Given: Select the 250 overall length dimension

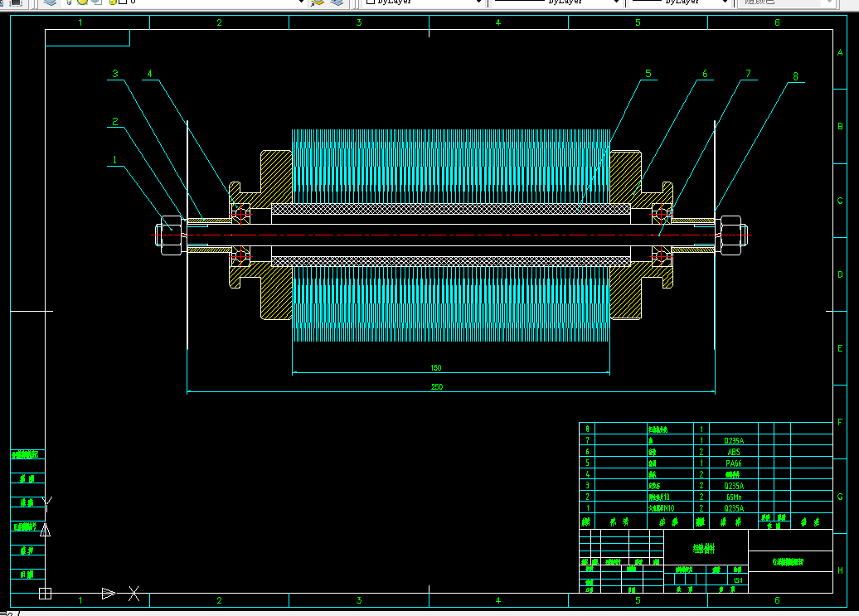Looking at the screenshot, I should click(x=437, y=386).
